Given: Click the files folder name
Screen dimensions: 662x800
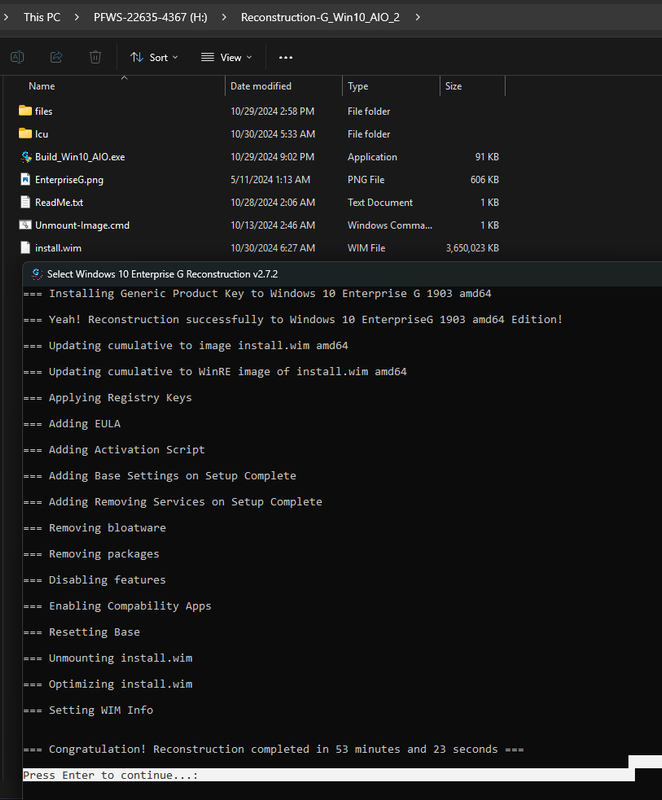Looking at the screenshot, I should (x=43, y=111).
